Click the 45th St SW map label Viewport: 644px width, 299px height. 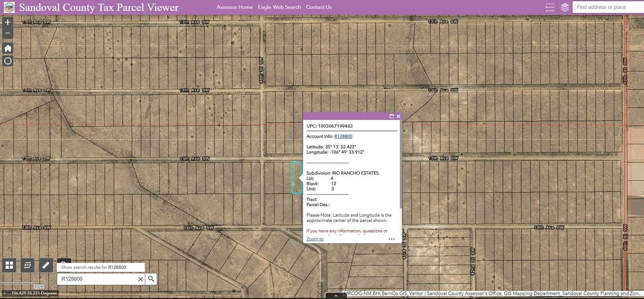click(x=261, y=70)
